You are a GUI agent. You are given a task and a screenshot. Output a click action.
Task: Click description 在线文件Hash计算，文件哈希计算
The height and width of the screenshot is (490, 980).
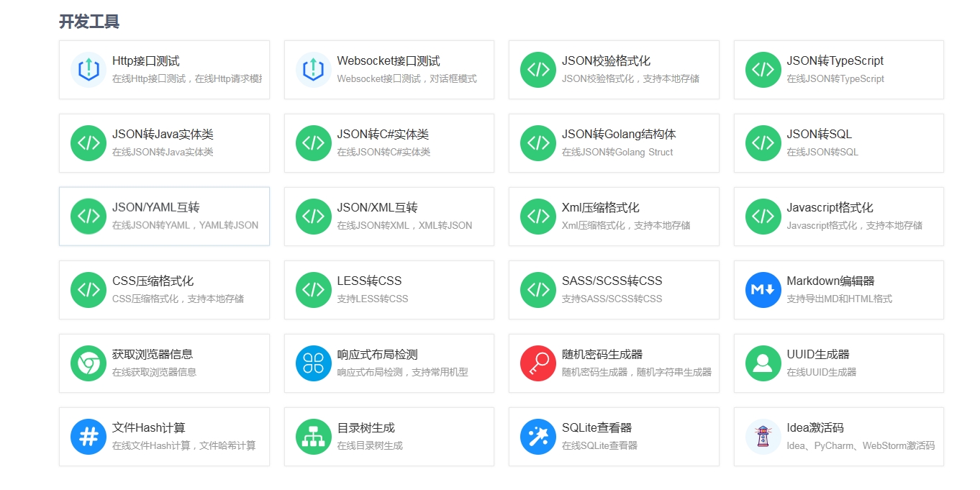(x=183, y=445)
